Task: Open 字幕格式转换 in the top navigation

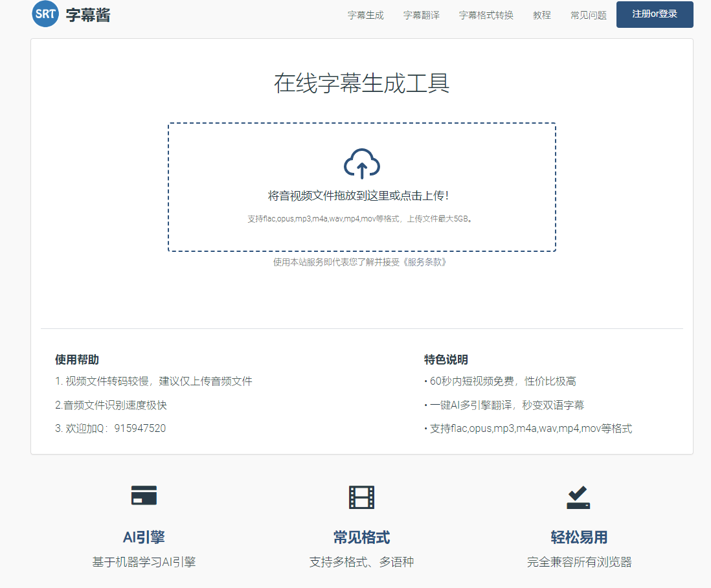Action: 486,15
